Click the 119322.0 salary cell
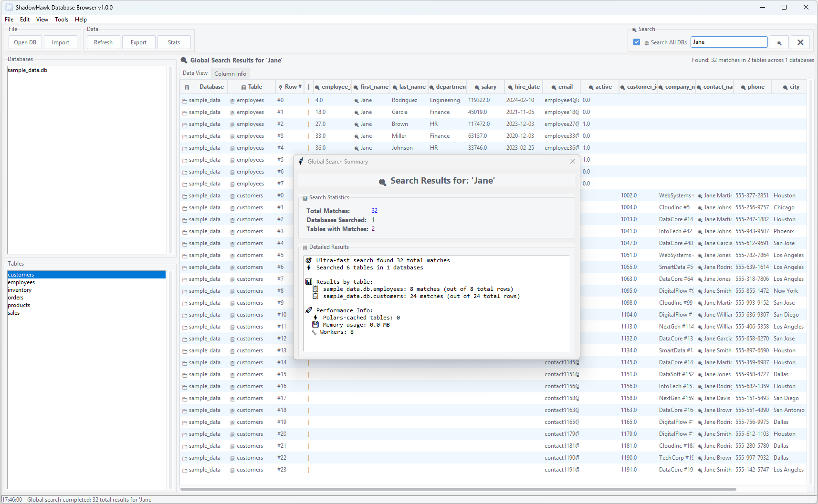This screenshot has width=818, height=504. pyautogui.click(x=485, y=100)
